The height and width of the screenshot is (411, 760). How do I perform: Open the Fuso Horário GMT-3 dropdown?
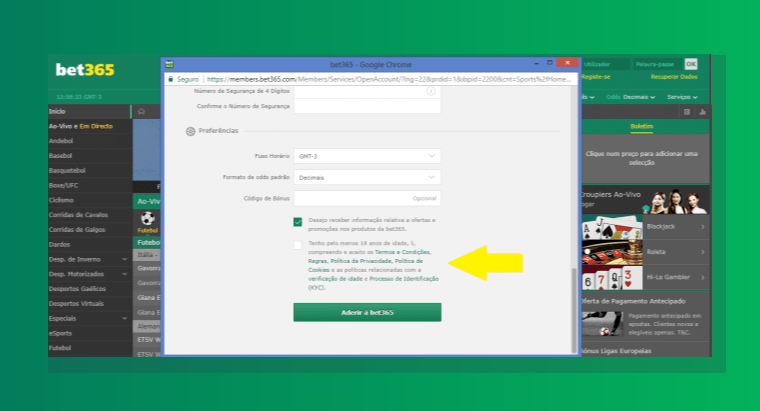pyautogui.click(x=367, y=156)
